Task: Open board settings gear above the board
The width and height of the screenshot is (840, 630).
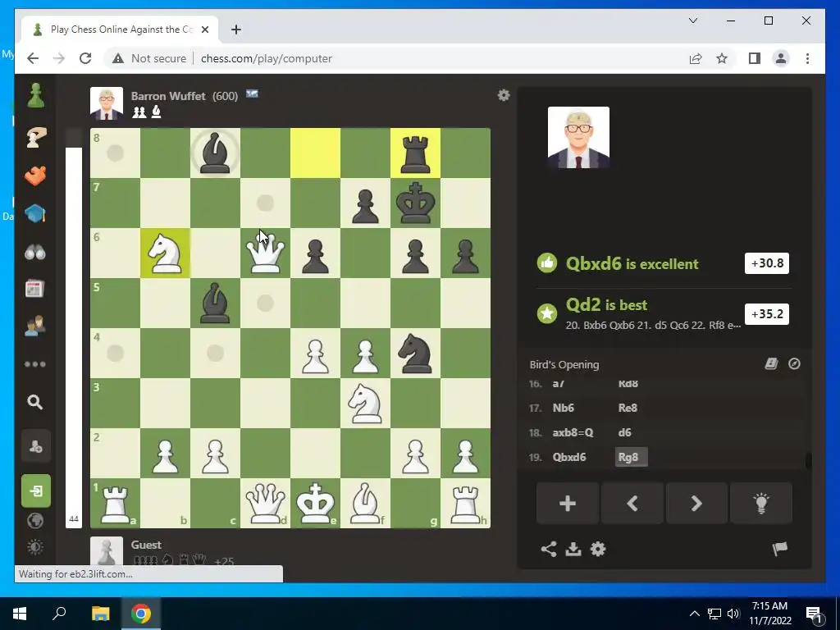Action: coord(504,95)
